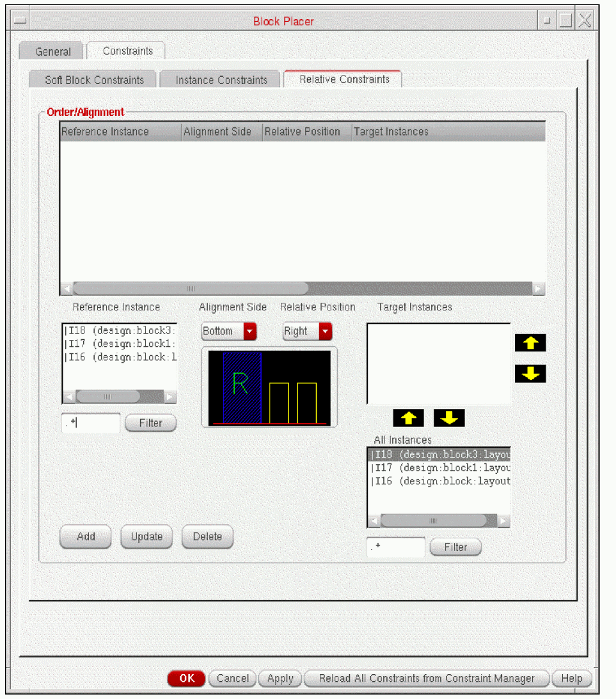This screenshot has height=699, width=616.
Task: Click the up arrow beside Target Instances list
Action: click(530, 343)
